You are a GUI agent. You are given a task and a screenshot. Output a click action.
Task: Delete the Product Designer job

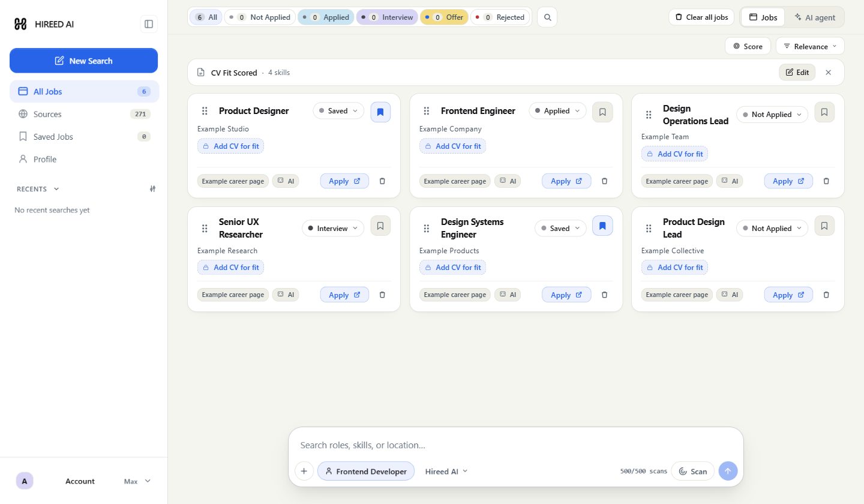point(382,181)
